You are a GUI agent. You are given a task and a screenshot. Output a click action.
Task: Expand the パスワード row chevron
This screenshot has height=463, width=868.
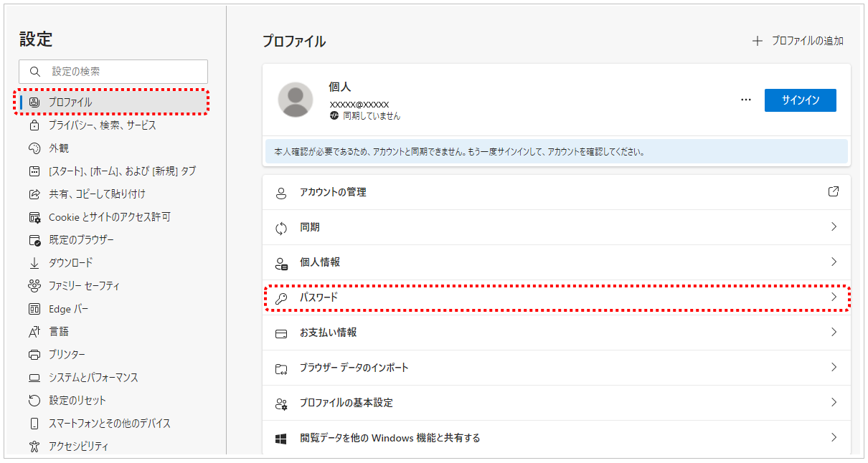[834, 297]
